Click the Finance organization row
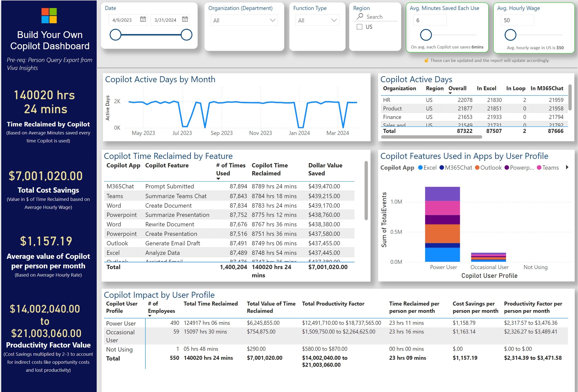578x392 pixels. pos(474,117)
